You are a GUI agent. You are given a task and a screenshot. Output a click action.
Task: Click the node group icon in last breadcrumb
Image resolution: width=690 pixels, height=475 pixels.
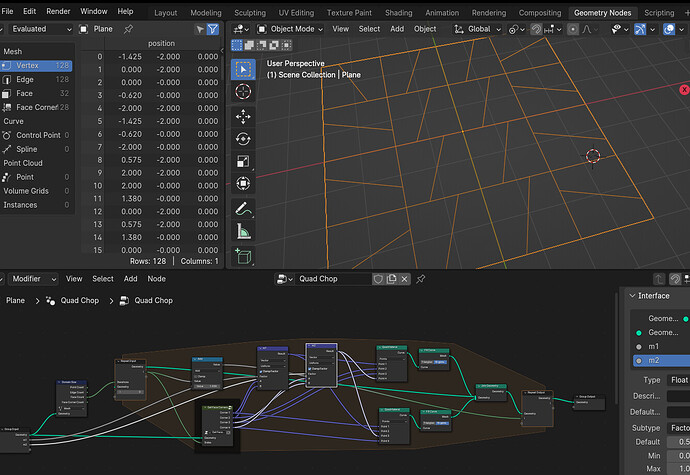pyautogui.click(x=125, y=301)
